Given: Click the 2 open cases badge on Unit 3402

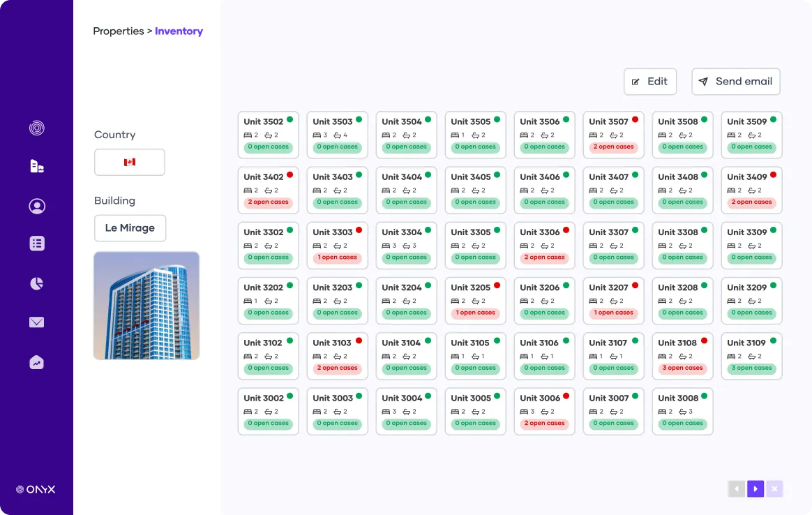Looking at the screenshot, I should [268, 202].
